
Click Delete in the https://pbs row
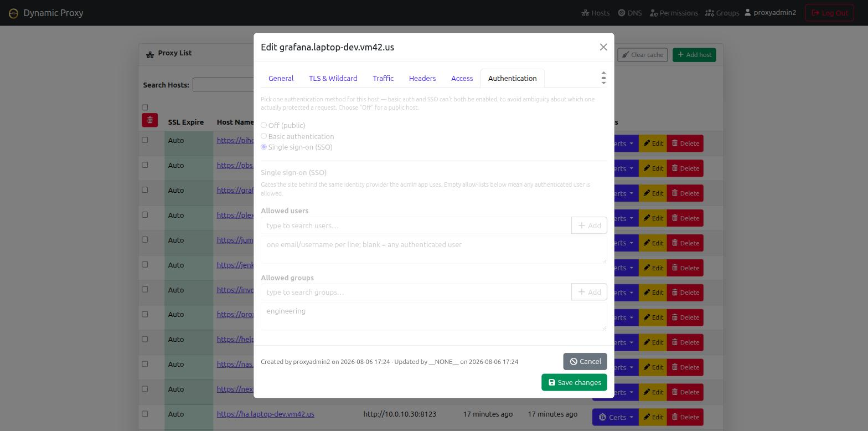point(685,168)
